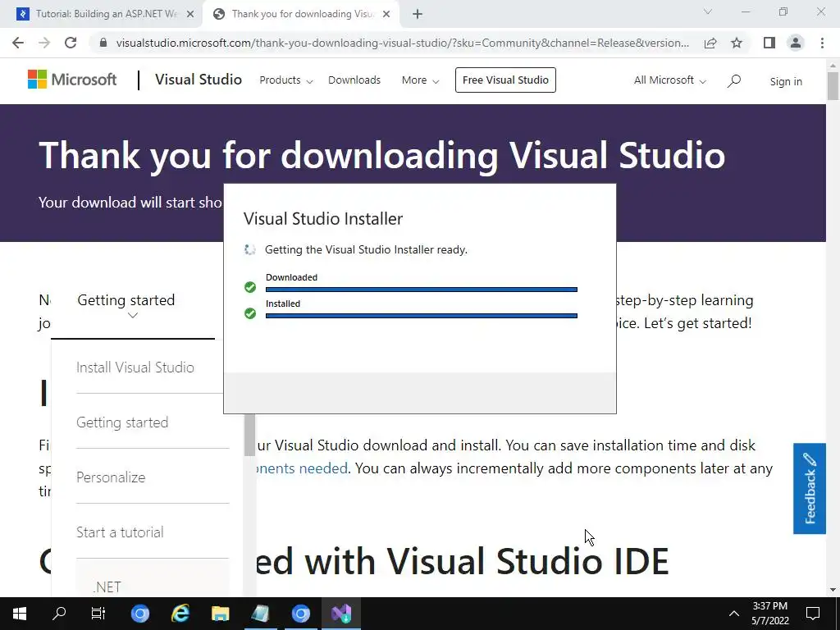Switch to second Chrome taskbar icon
The image size is (840, 630).
(300, 614)
